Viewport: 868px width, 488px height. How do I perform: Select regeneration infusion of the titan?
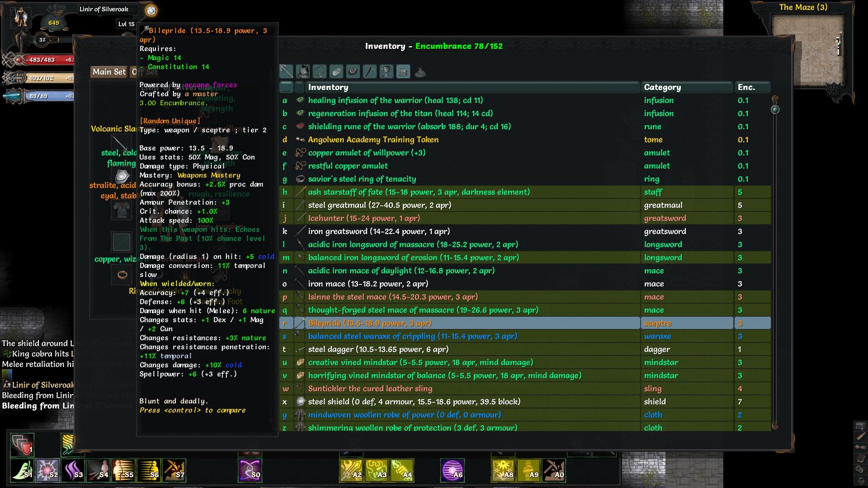[525, 113]
